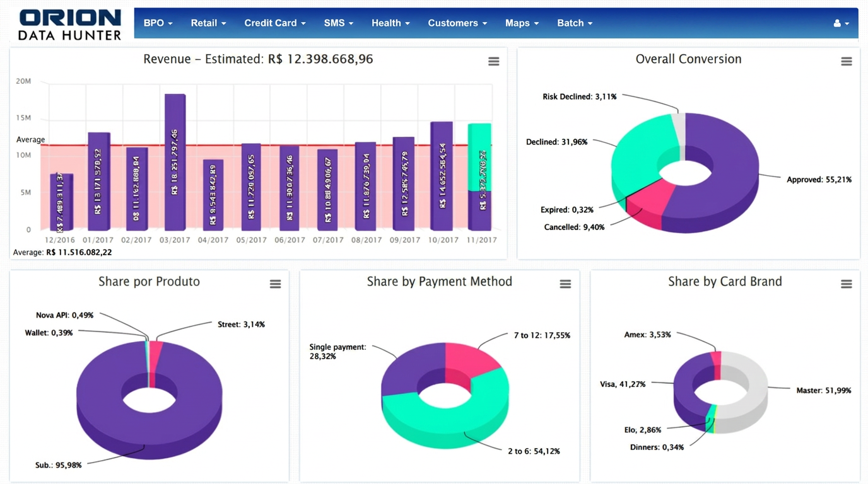Click the user profile icon
Image resolution: width=868 pixels, height=484 pixels.
pyautogui.click(x=841, y=23)
